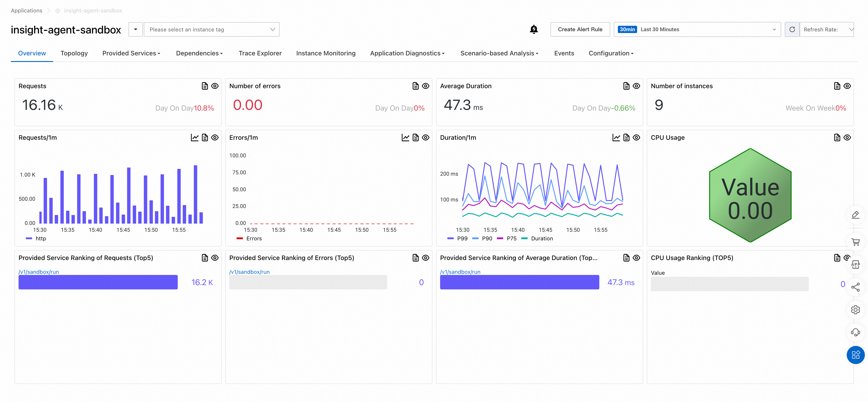Click the shopping cart sidebar icon
This screenshot has height=402, width=868.
coord(855,242)
